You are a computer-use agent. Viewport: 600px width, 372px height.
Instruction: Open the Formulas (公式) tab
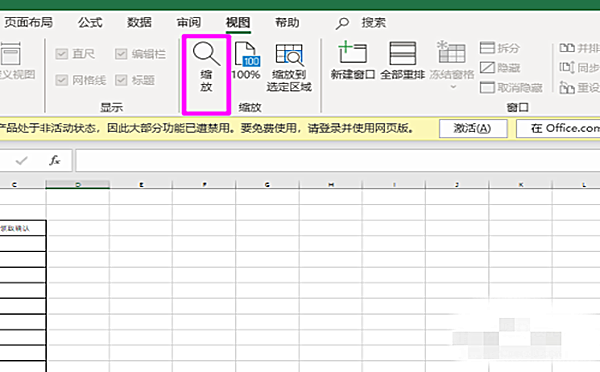[90, 23]
